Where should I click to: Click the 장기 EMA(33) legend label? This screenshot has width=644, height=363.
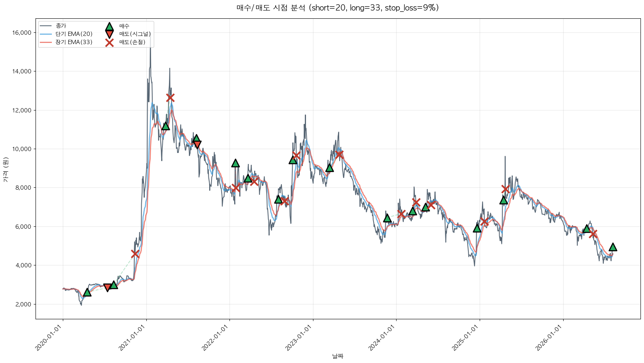click(x=74, y=42)
